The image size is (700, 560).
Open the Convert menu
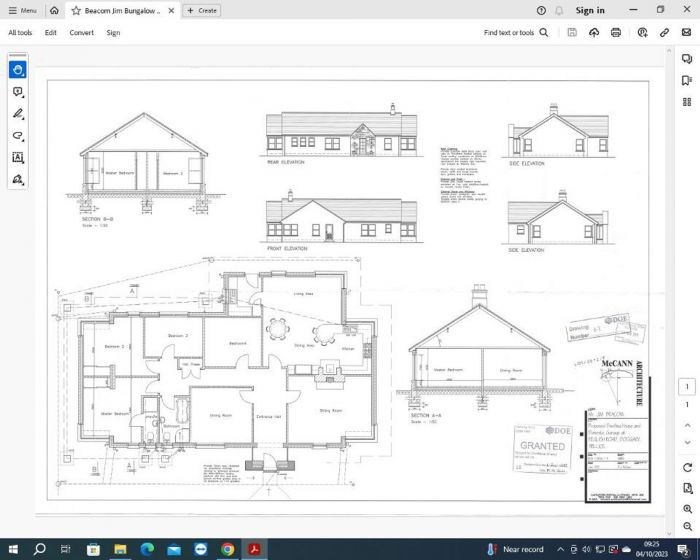[x=82, y=33]
